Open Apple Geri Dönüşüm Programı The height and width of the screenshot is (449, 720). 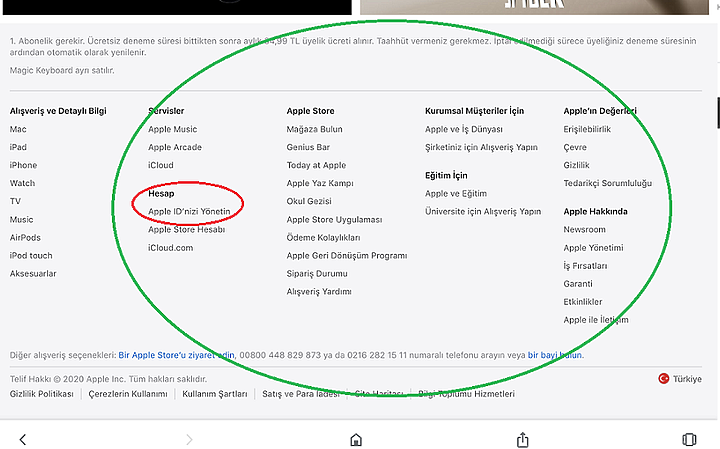[x=346, y=255]
